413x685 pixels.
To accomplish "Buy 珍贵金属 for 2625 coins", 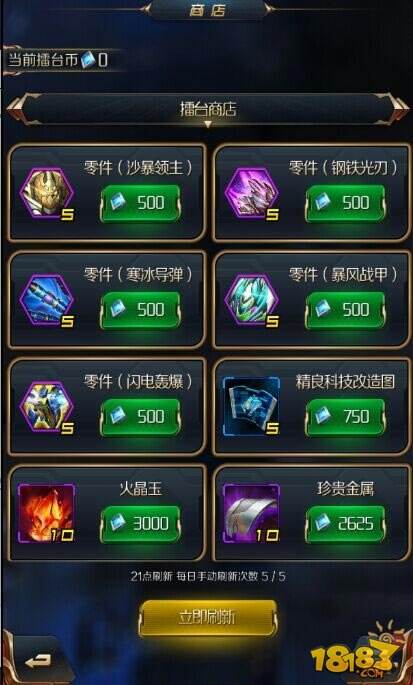I will (345, 523).
